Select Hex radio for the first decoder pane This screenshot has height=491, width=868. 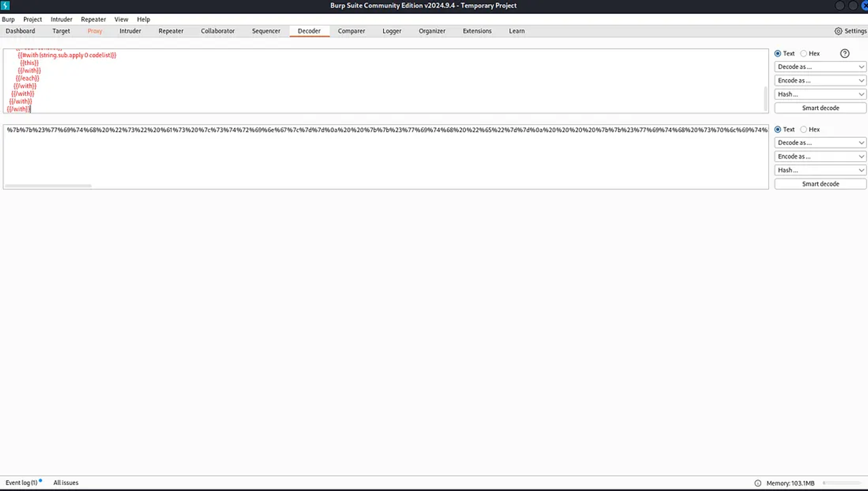[803, 53]
